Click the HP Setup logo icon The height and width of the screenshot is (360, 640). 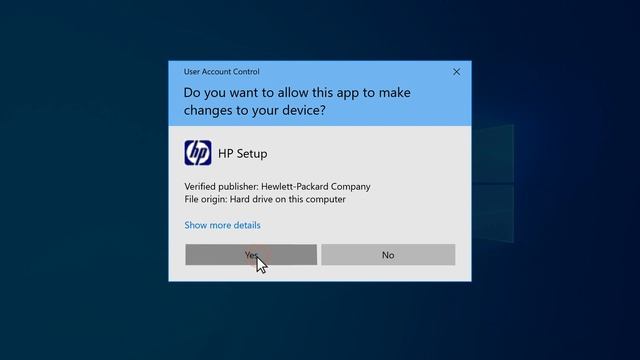(x=198, y=153)
